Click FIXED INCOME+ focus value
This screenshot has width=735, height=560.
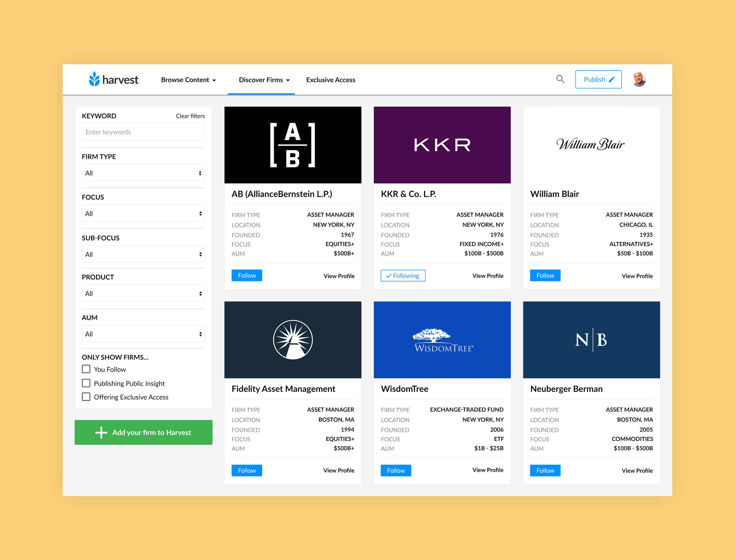481,244
